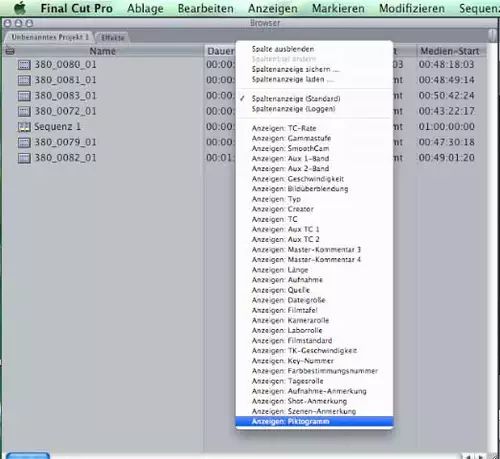500x459 pixels.
Task: Select the Sequenz 1 item
Action: click(x=58, y=127)
